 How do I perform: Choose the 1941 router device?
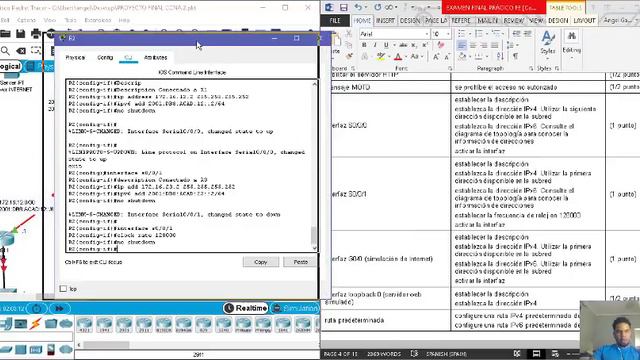coord(104,324)
